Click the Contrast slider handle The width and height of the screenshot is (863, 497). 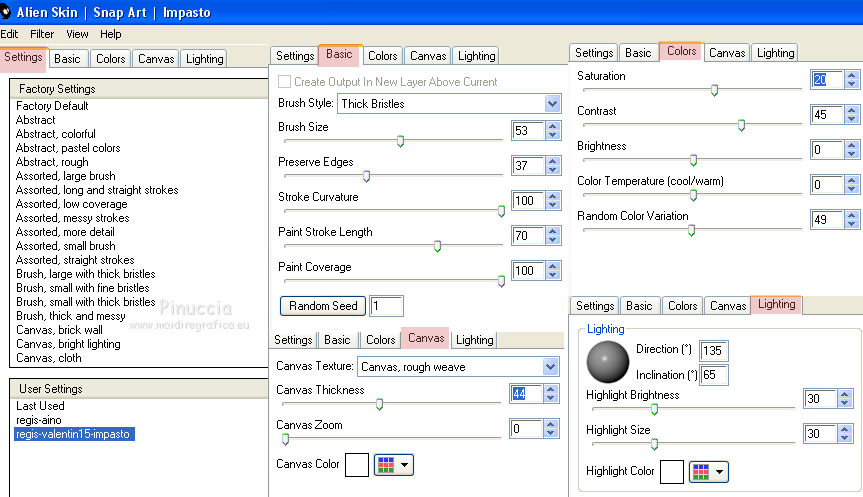pos(741,125)
